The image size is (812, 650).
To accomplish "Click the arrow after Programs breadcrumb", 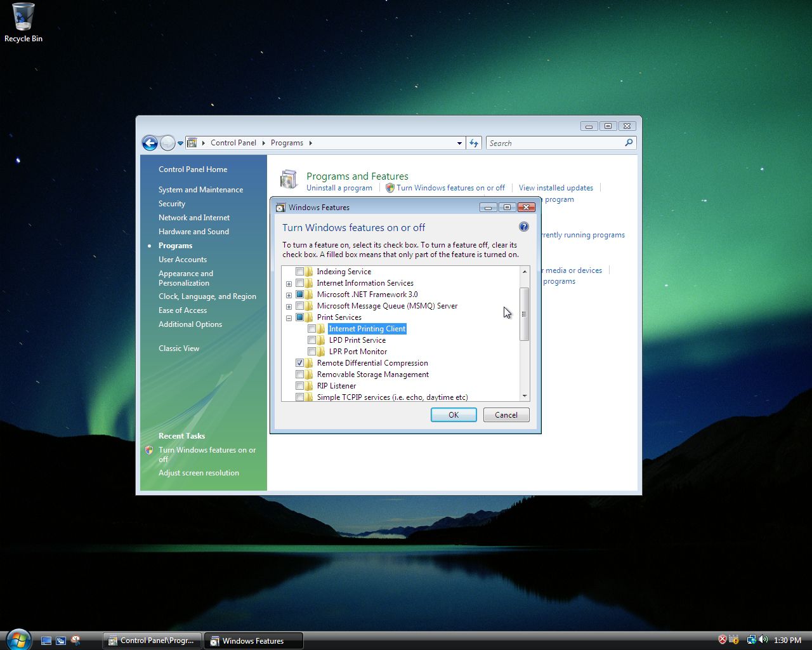I will tap(310, 143).
